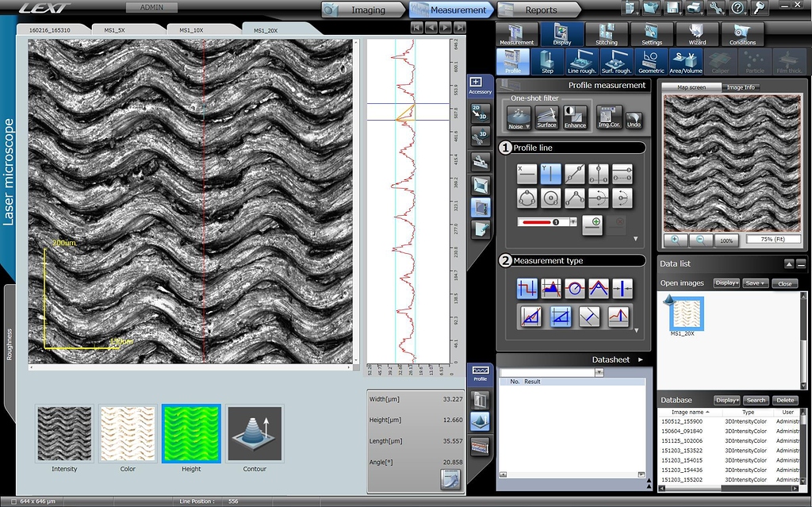Open the Enhance filter tool
The image size is (812, 507).
click(x=573, y=117)
